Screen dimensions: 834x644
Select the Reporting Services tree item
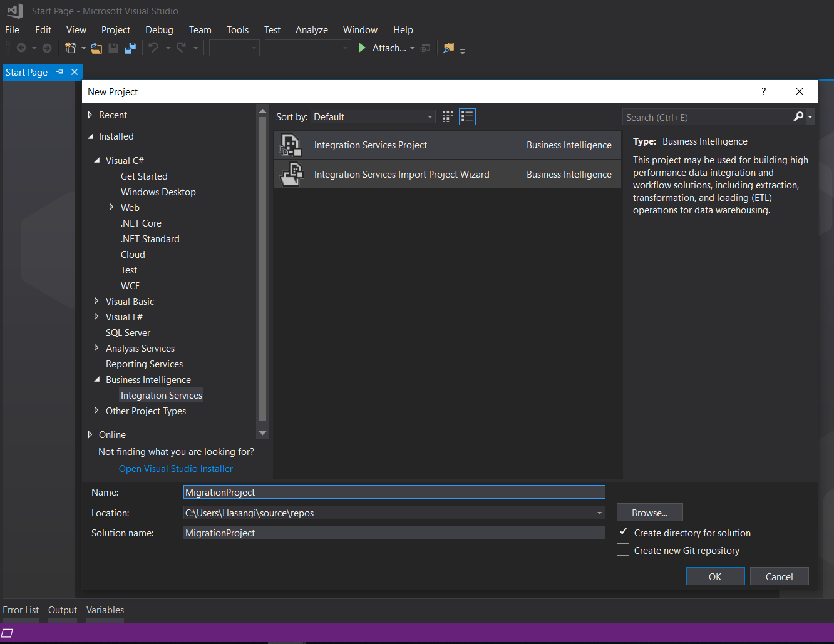pos(144,364)
